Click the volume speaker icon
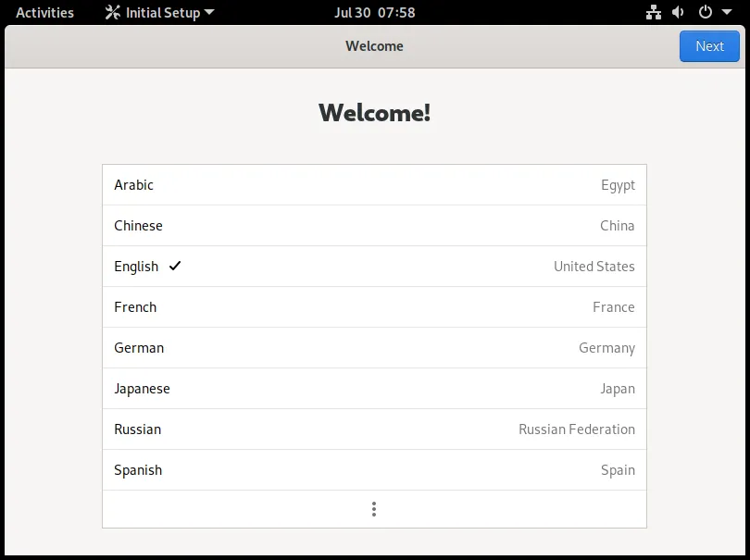This screenshot has height=560, width=750. (x=679, y=13)
